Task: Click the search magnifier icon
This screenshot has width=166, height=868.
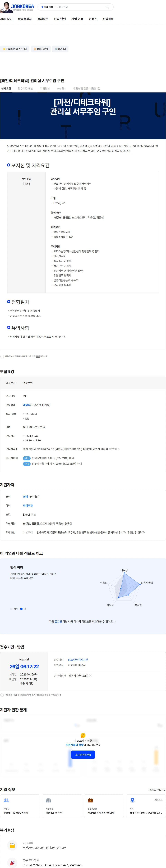Action: [107, 7]
